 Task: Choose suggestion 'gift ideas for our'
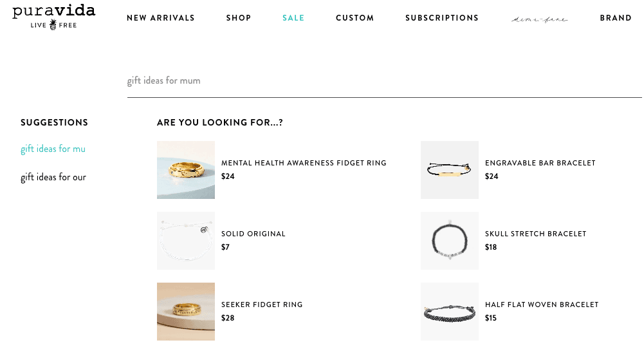[x=53, y=177]
